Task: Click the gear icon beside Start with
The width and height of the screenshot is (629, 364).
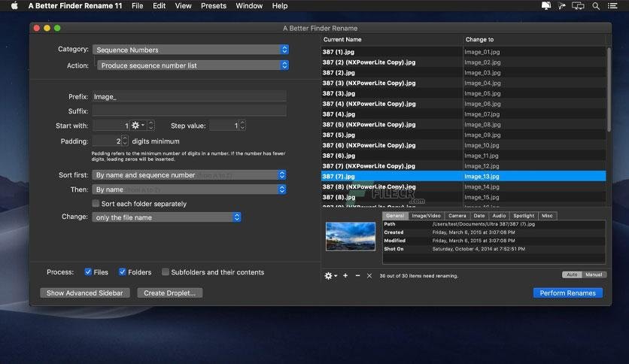Action: [138, 126]
